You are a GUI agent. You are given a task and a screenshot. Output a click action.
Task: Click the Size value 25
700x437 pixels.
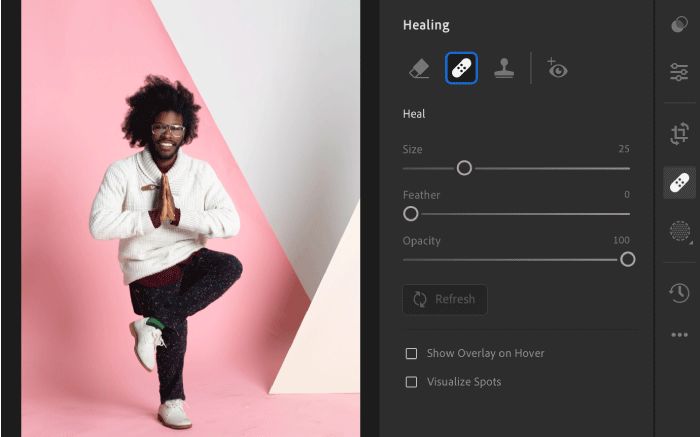[x=624, y=149]
